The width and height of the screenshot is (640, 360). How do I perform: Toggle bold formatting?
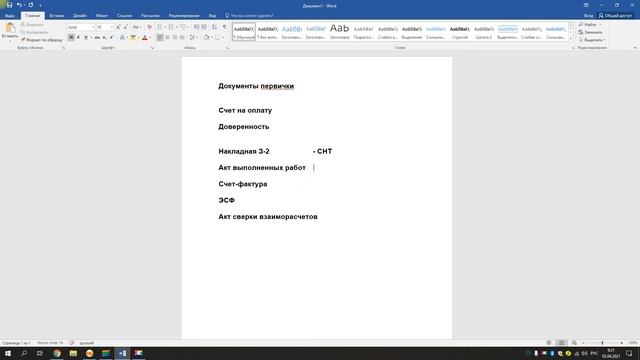tap(71, 37)
